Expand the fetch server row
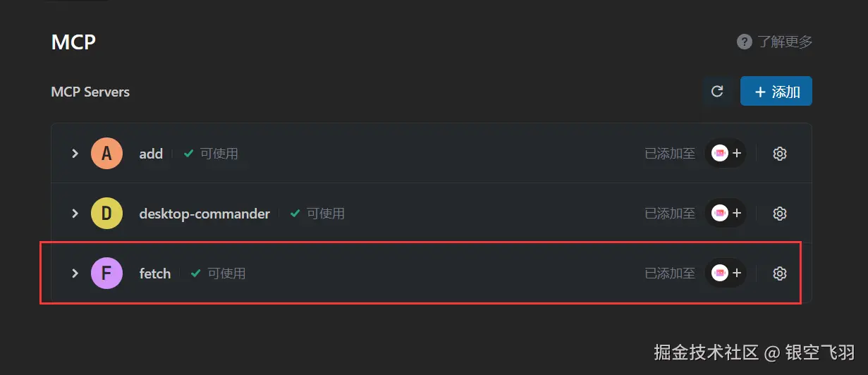 coord(75,273)
